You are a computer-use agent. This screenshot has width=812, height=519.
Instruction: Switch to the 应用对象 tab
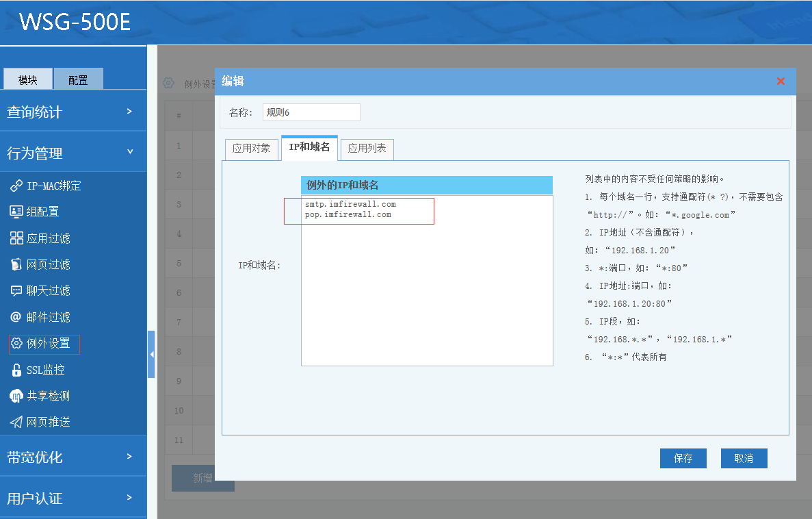coord(251,149)
